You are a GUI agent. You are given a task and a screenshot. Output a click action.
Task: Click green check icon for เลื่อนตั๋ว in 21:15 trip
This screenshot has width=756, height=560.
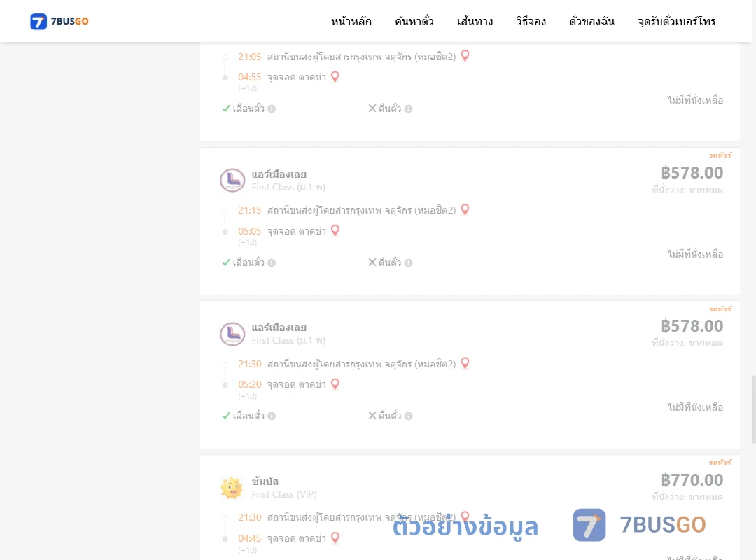[x=225, y=262]
